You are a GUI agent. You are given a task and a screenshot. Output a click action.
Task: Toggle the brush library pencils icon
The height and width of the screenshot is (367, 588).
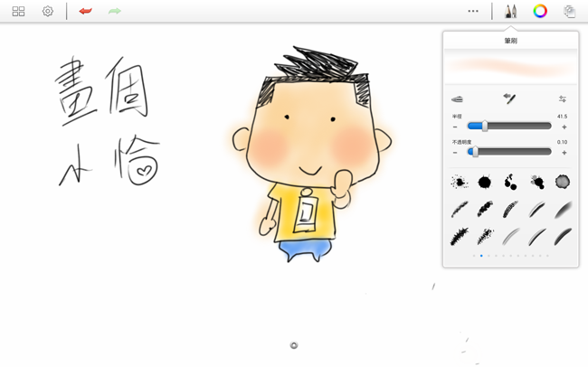(x=510, y=11)
